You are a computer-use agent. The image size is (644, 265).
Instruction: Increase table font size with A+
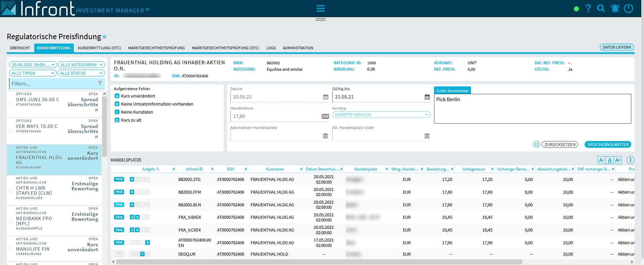click(618, 160)
